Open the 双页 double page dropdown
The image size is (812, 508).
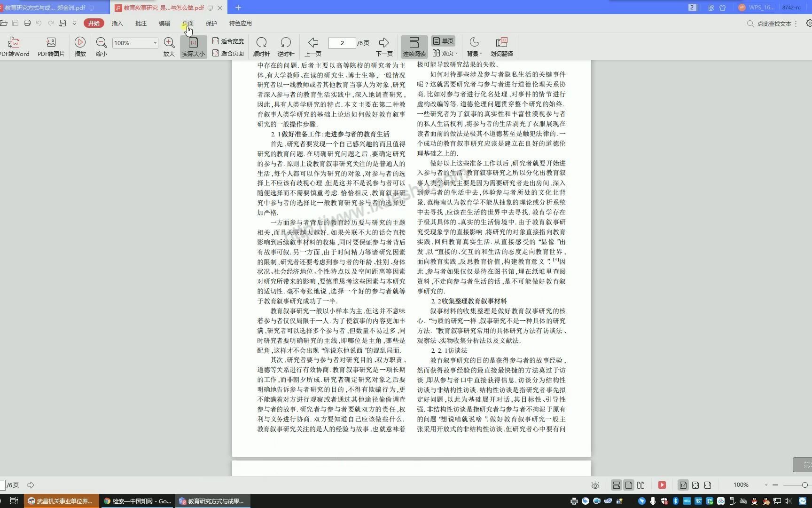[445, 53]
